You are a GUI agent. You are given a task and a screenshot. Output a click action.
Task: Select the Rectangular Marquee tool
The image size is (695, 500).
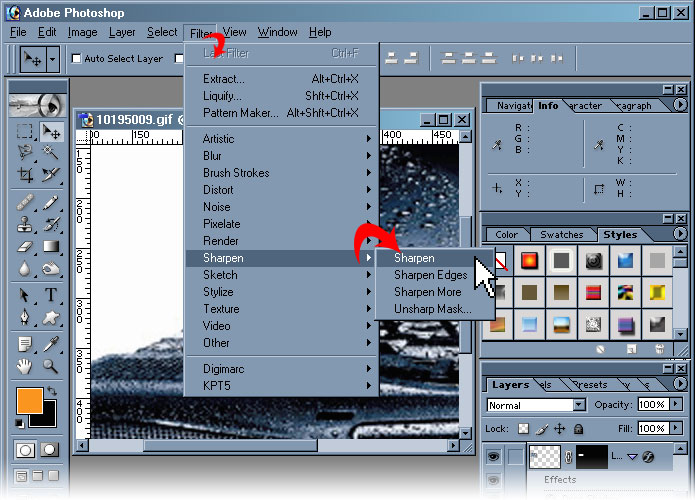tap(24, 131)
